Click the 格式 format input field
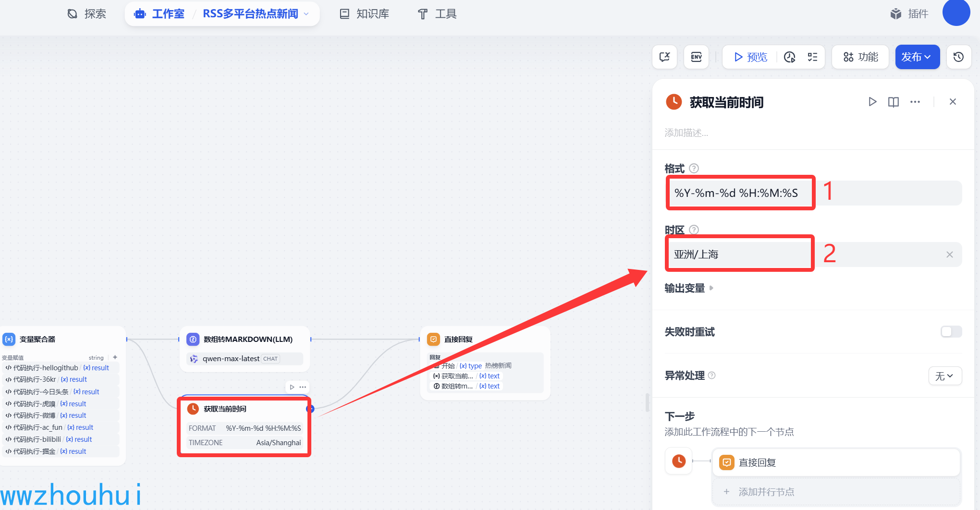Image resolution: width=980 pixels, height=510 pixels. tap(814, 193)
